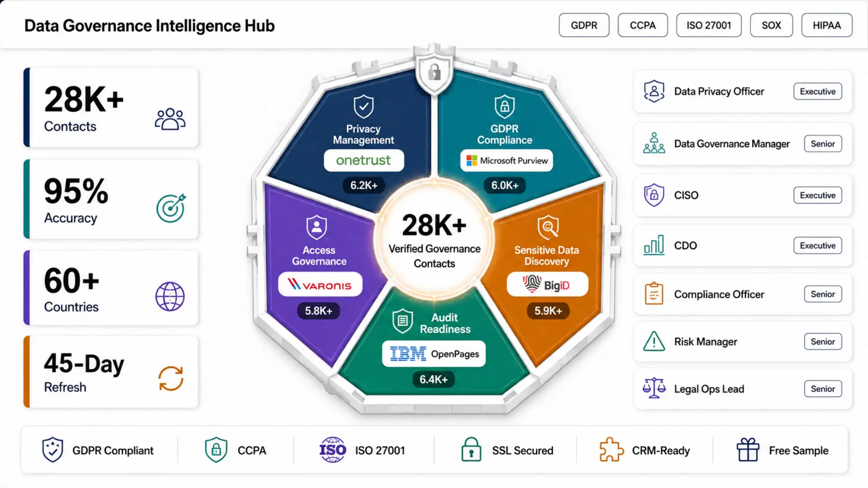
Task: Click Executive badge next to CISO
Action: click(817, 195)
